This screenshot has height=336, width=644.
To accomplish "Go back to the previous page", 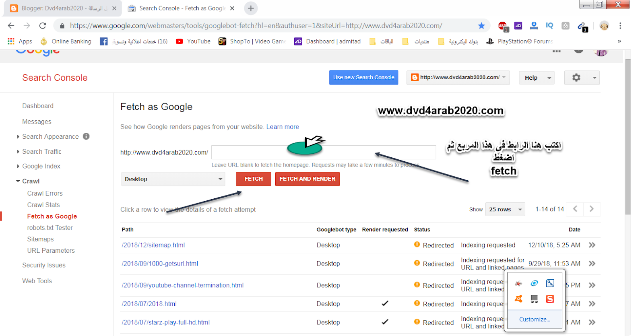I will pyautogui.click(x=11, y=26).
